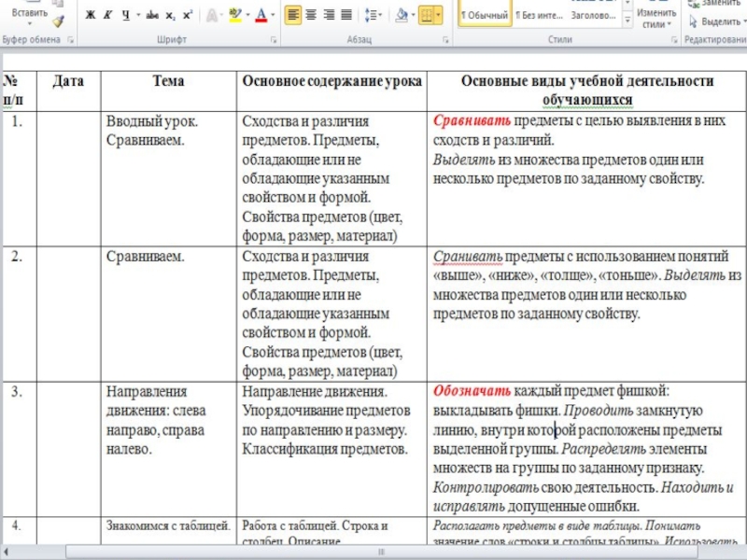Toggle italic (К) formatting
Viewport: 747px width, 560px height.
click(x=107, y=15)
